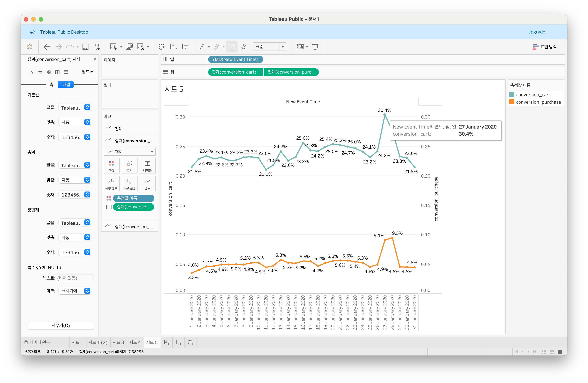Open the Data Source (데이터 원본) tab
The image size is (588, 383).
(37, 342)
